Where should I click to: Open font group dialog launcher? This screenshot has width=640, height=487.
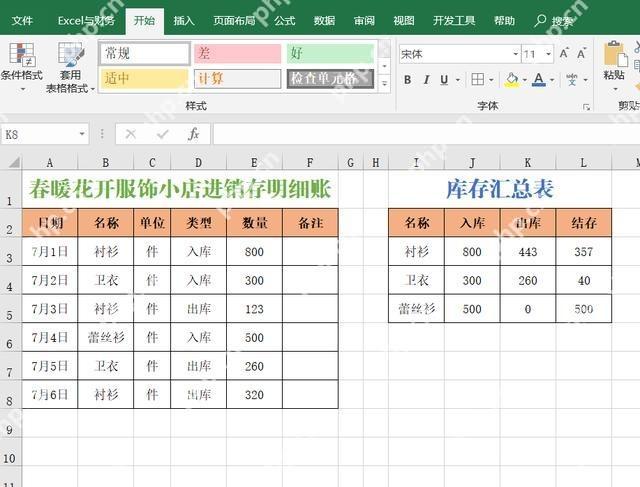[587, 107]
